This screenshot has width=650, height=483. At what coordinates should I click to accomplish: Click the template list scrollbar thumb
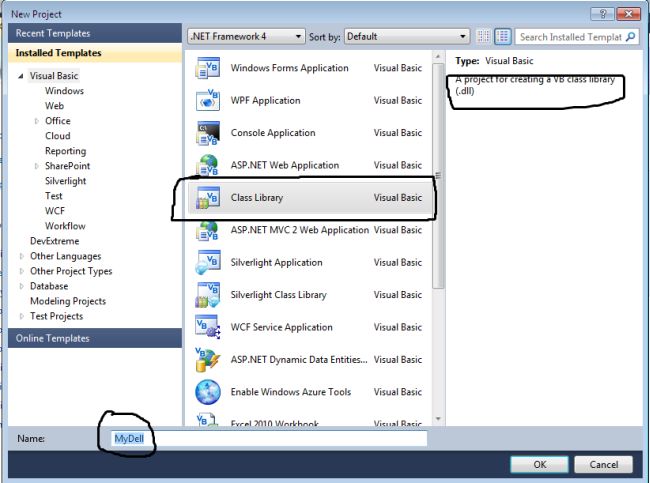click(x=438, y=176)
